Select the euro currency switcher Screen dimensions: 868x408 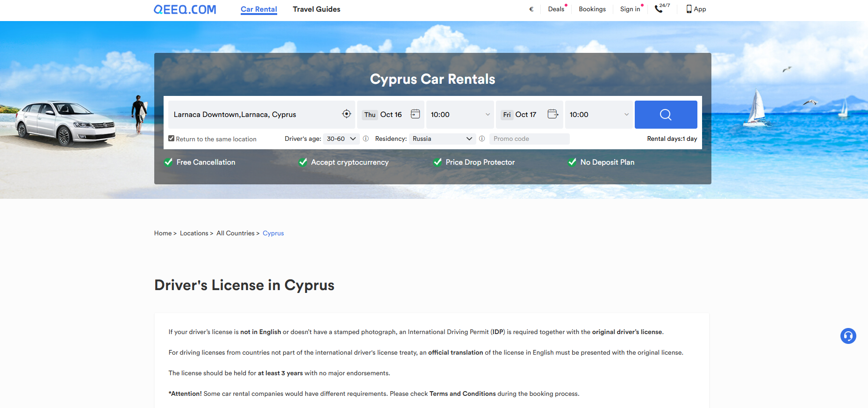(x=531, y=9)
